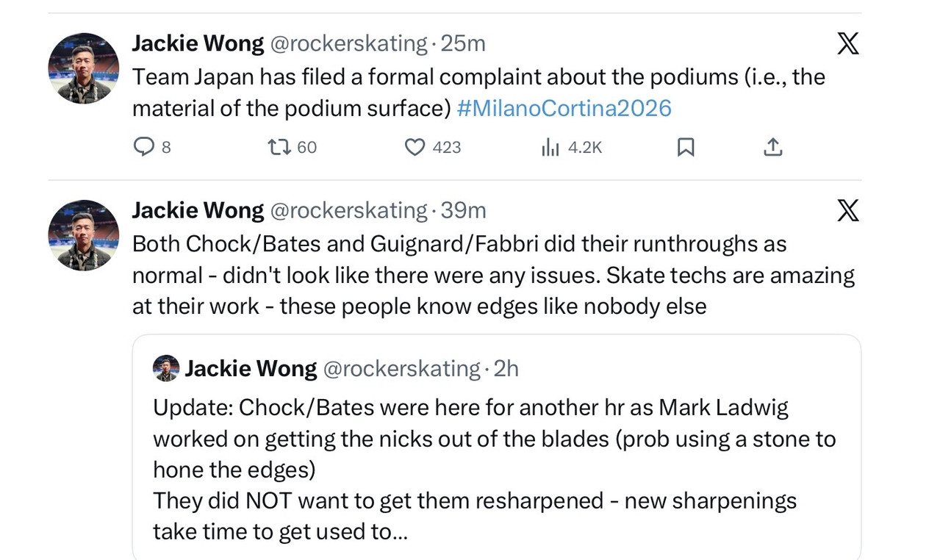The width and height of the screenshot is (940, 560).
Task: View analytics showing 4.2K views
Action: [x=550, y=148]
